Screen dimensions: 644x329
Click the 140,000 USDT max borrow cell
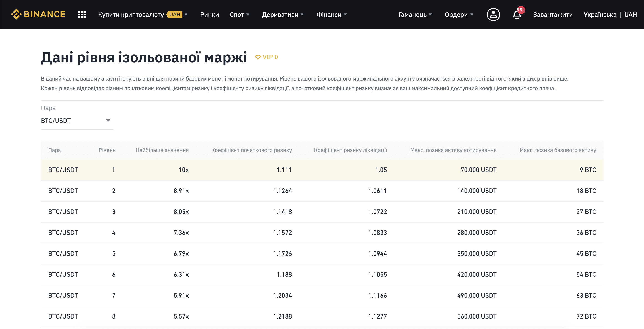(477, 191)
